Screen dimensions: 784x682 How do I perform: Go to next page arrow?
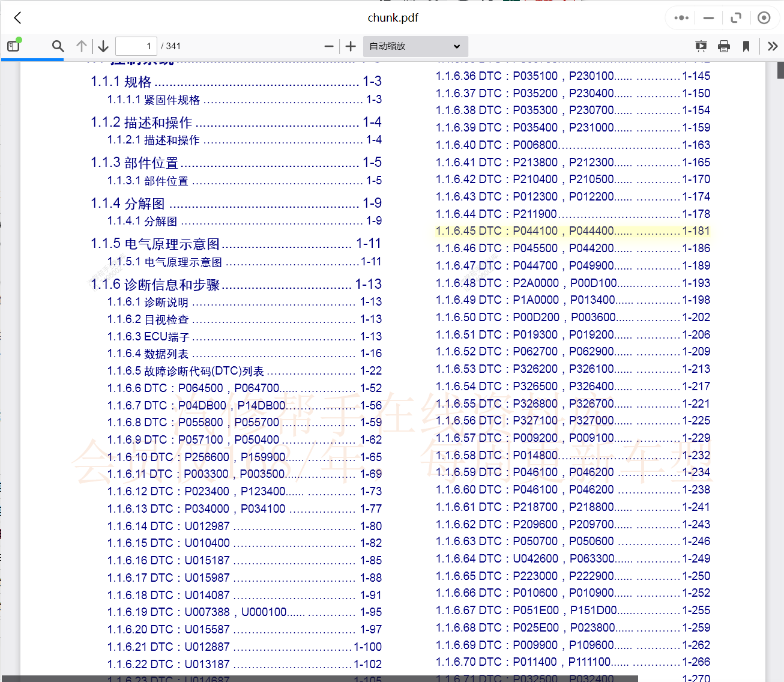tap(103, 46)
